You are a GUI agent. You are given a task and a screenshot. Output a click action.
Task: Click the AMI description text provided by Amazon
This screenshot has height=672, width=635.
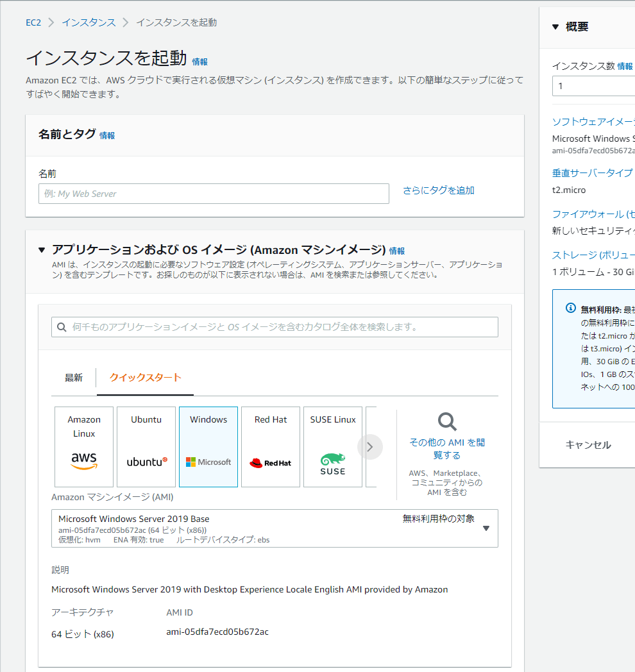coord(250,590)
